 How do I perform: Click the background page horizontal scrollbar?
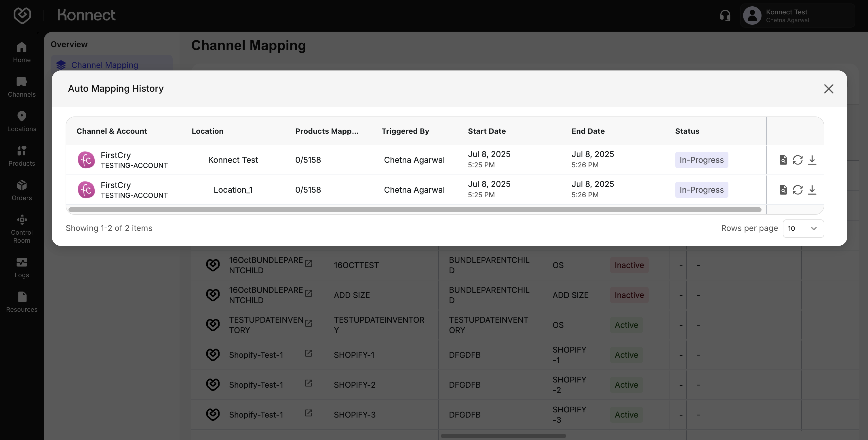point(503,436)
